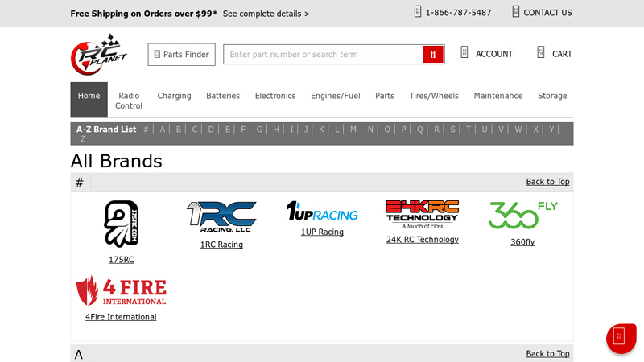This screenshot has height=362, width=644.
Task: Jump to # brands in A-Z list
Action: [146, 130]
